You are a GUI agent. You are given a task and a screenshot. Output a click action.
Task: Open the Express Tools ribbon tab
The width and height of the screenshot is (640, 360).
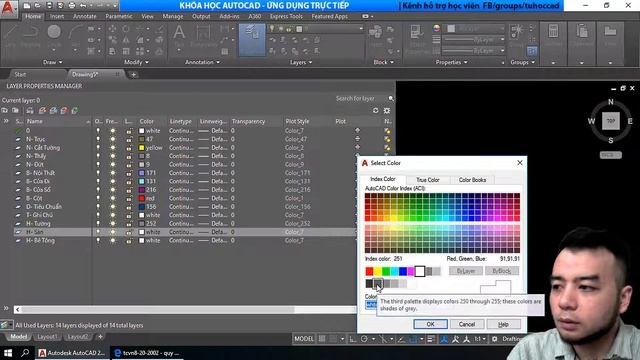tap(286, 16)
